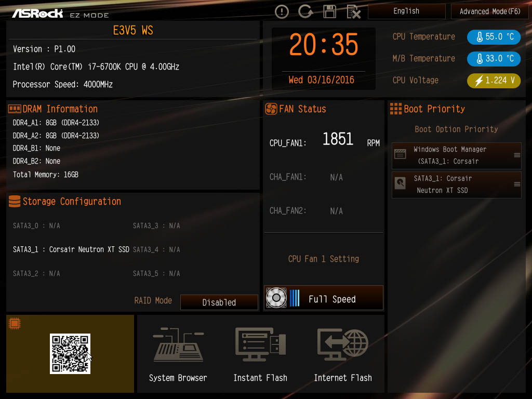Click the orange chip icon above QR code
The height and width of the screenshot is (399, 532).
coord(15,323)
